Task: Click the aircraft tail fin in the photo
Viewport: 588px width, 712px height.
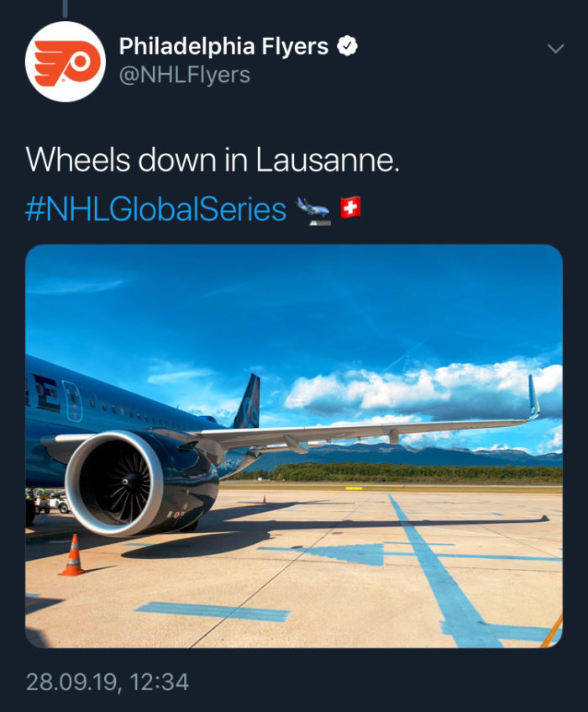Action: tap(247, 402)
